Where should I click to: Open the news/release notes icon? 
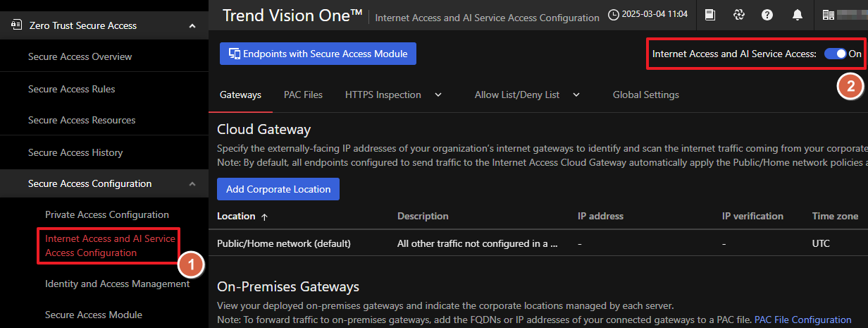tap(710, 15)
